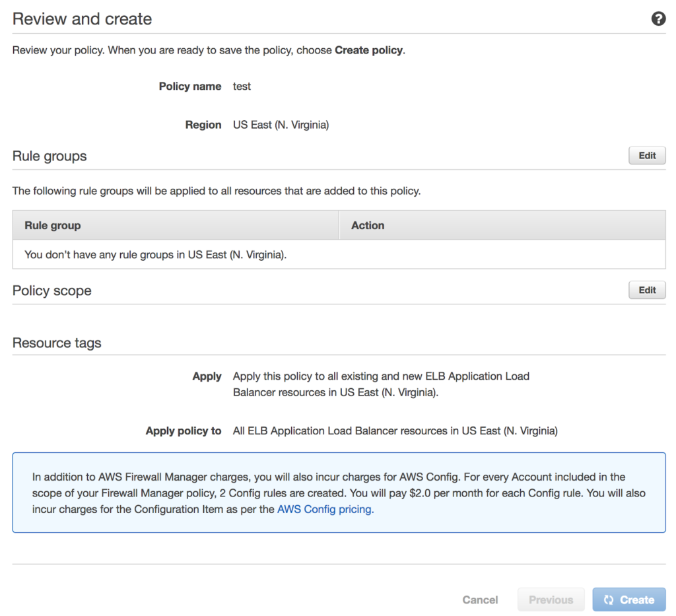This screenshot has height=616, width=676.
Task: Click the Resource tags section heading
Action: coord(57,343)
